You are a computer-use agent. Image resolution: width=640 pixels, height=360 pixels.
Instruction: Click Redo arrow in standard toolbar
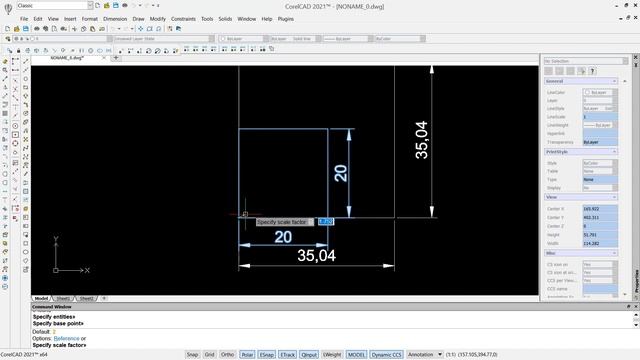click(x=126, y=29)
